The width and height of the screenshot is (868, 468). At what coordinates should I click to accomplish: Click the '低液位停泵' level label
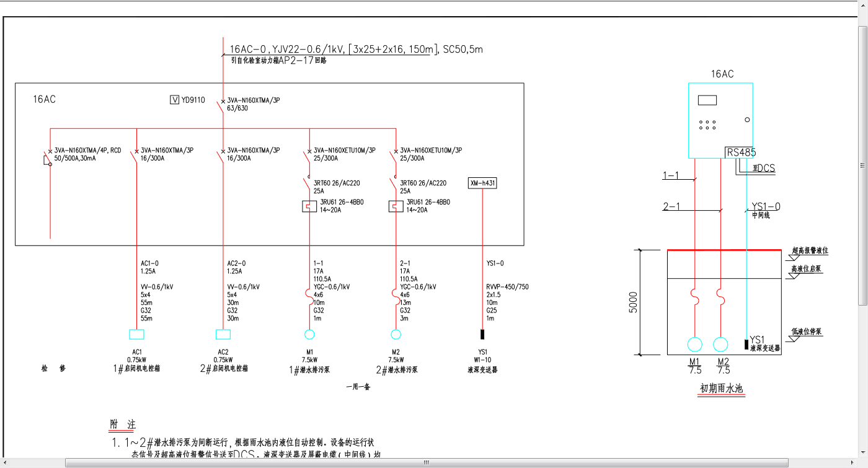point(807,332)
